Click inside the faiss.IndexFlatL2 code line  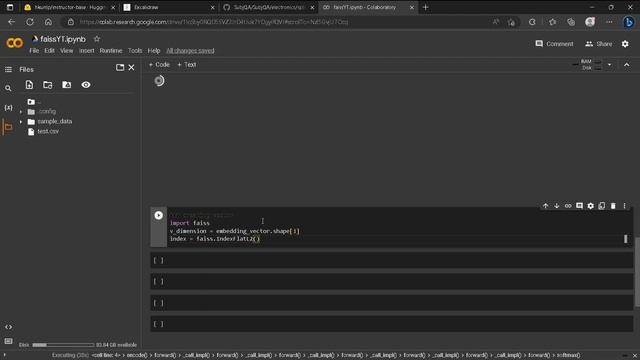(215, 239)
